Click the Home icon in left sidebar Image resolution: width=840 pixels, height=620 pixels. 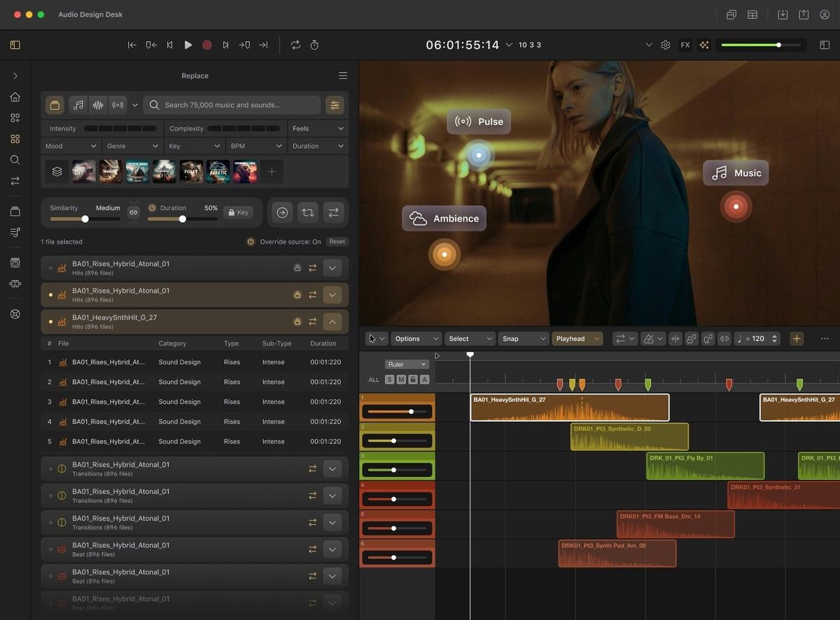pos(15,97)
